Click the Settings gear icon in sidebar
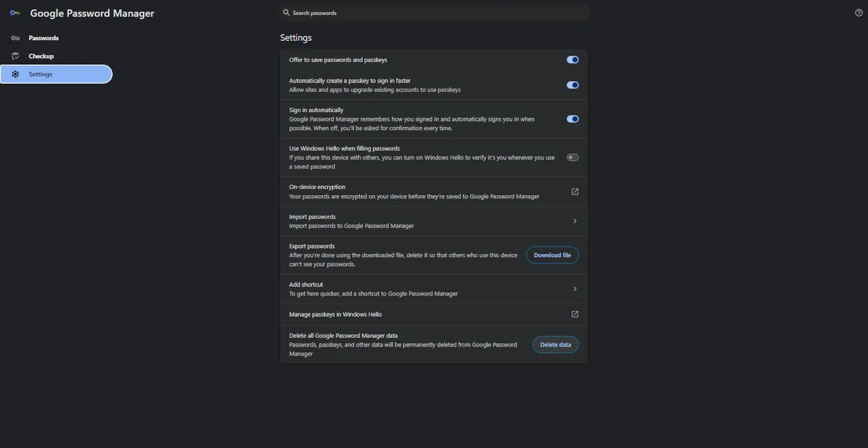 pos(15,74)
